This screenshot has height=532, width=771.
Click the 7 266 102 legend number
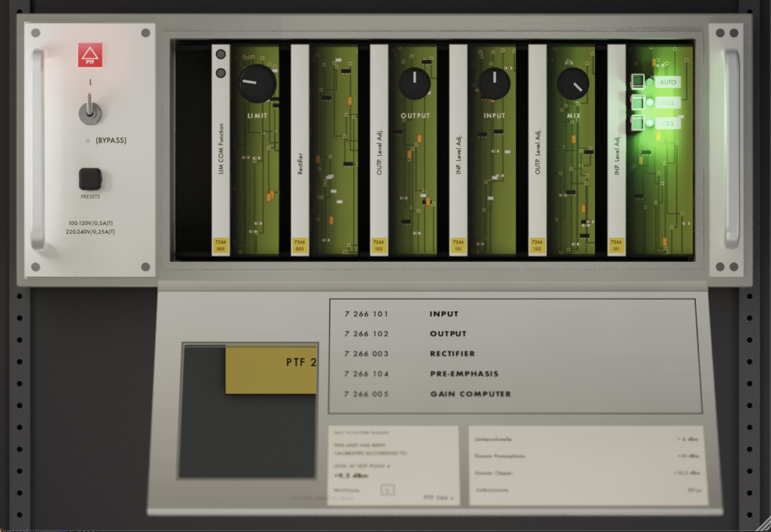[x=367, y=333]
